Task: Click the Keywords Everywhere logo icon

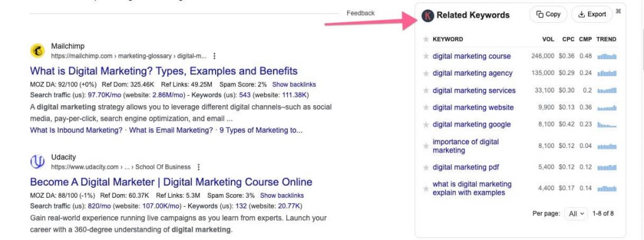Action: pyautogui.click(x=428, y=16)
